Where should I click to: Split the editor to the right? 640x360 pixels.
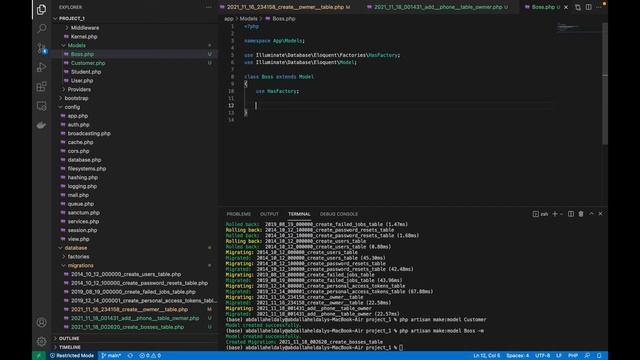click(589, 7)
